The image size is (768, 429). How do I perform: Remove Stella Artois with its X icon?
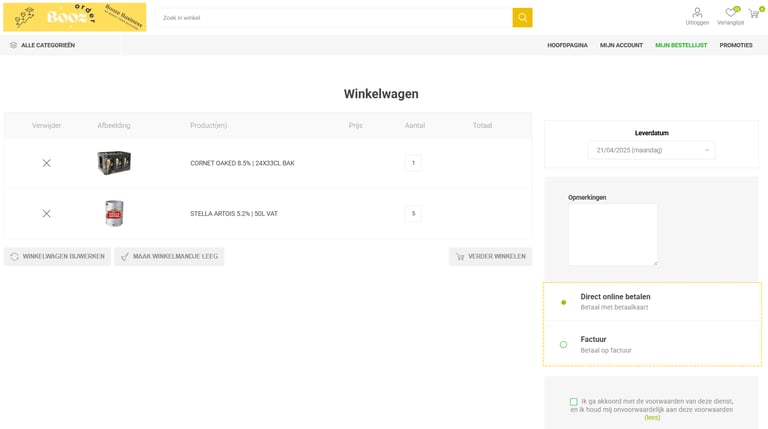point(47,214)
